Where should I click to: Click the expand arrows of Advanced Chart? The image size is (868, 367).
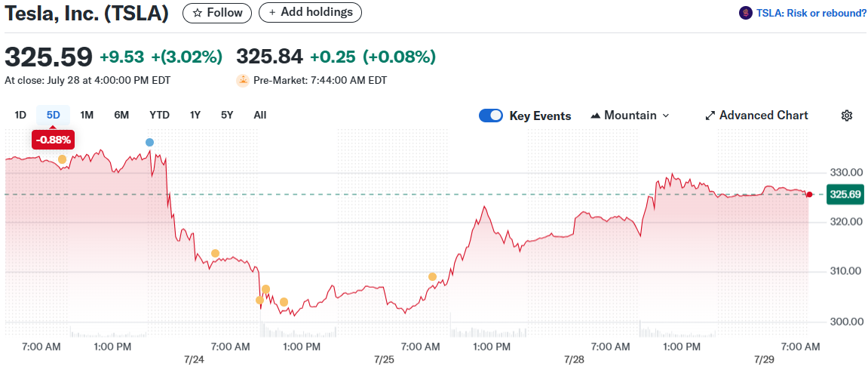[x=710, y=116]
